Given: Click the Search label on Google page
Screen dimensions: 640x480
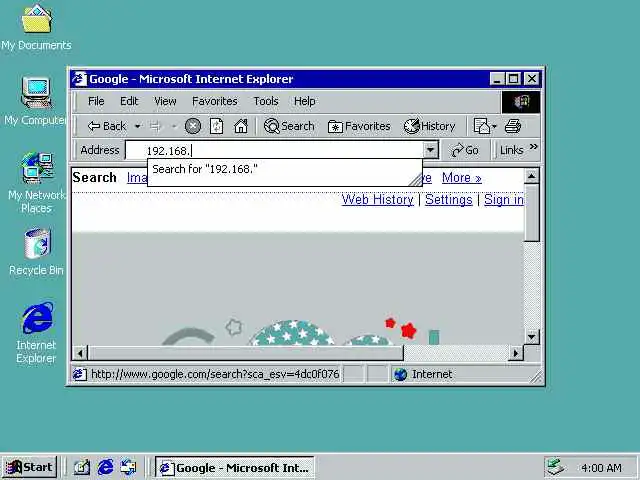Looking at the screenshot, I should pos(94,178).
